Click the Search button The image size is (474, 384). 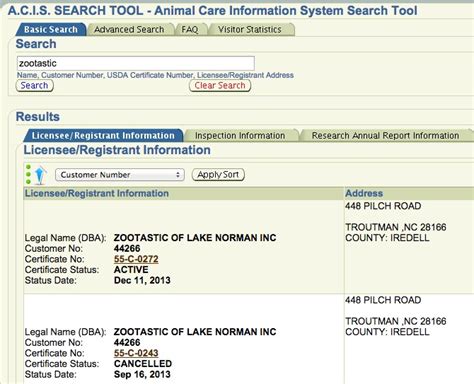coord(35,86)
